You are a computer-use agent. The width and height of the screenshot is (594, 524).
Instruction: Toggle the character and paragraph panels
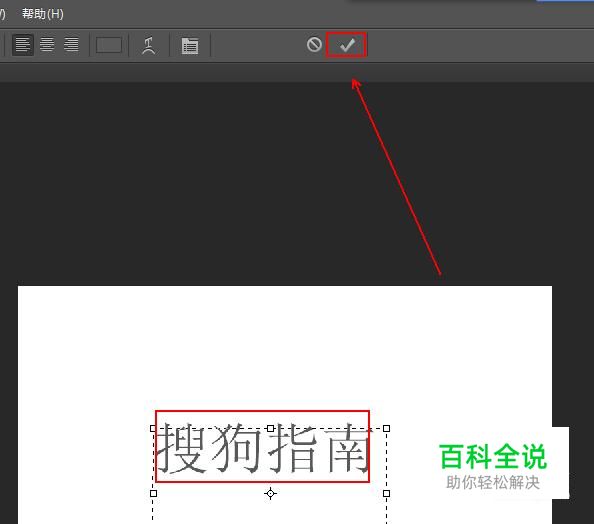190,46
